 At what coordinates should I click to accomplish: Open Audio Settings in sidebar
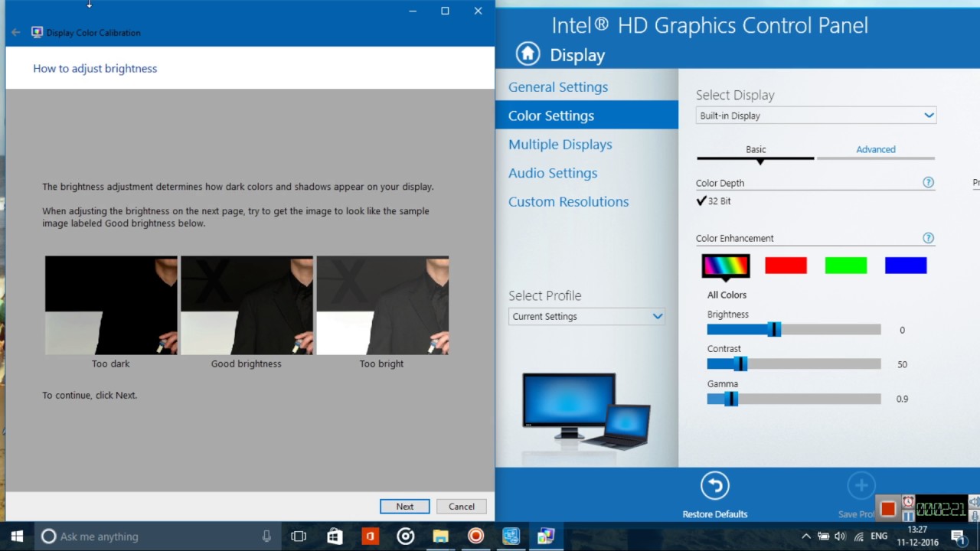pyautogui.click(x=553, y=173)
